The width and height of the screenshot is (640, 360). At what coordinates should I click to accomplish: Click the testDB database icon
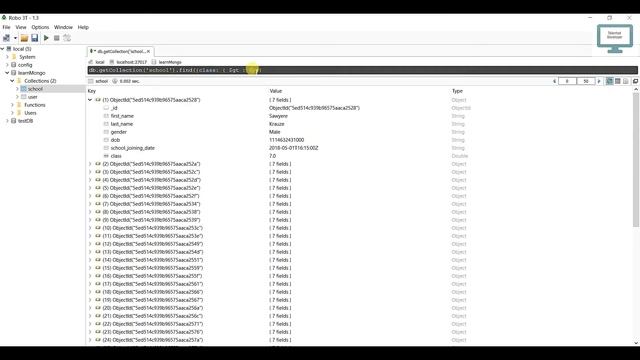pos(14,121)
